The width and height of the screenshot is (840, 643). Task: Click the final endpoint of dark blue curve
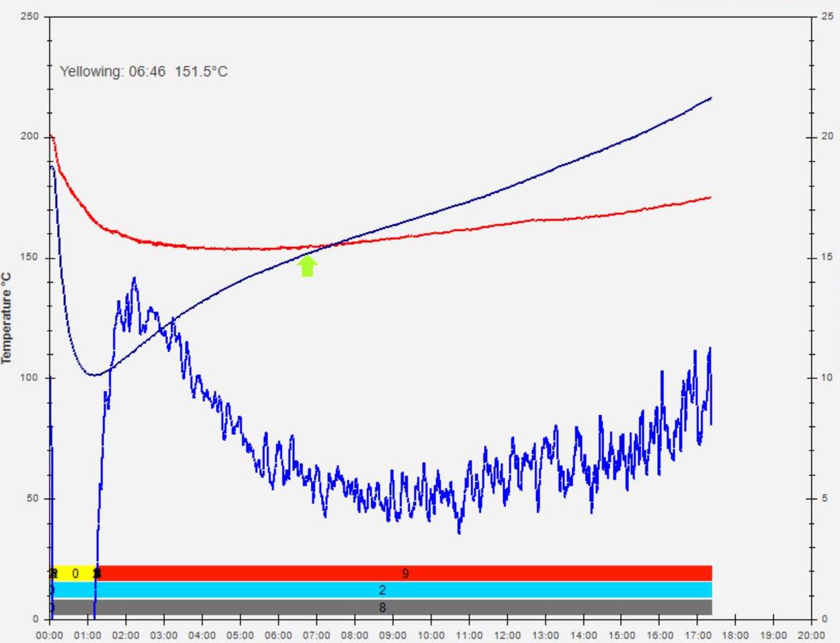pos(711,98)
